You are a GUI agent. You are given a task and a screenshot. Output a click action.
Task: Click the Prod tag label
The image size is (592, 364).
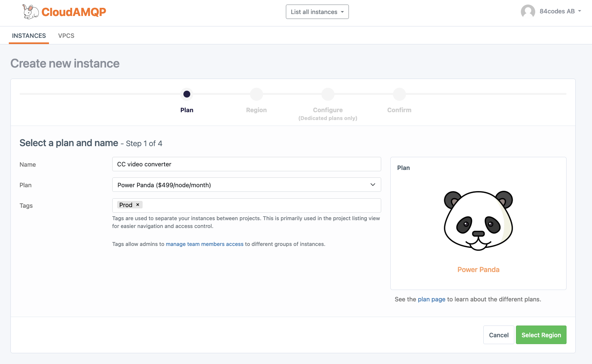126,205
